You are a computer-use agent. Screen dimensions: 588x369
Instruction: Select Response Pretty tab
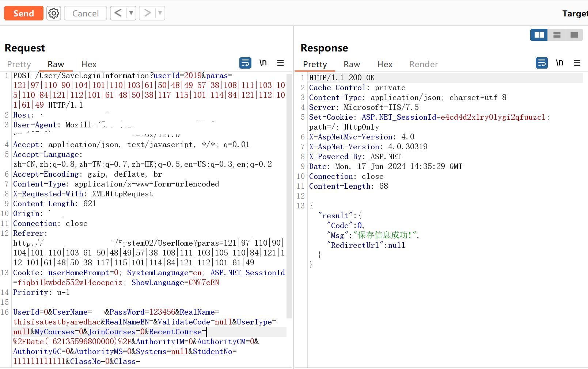pyautogui.click(x=315, y=64)
